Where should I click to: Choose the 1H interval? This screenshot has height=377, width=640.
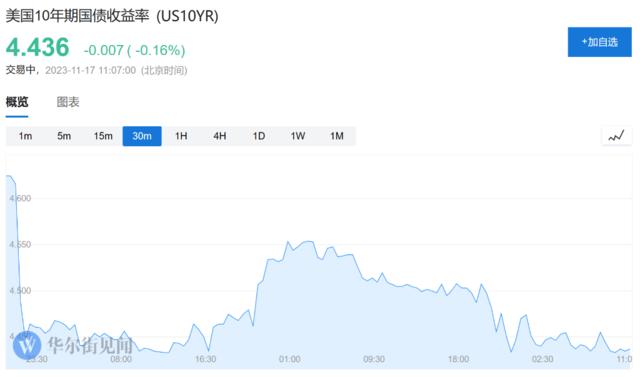[181, 136]
